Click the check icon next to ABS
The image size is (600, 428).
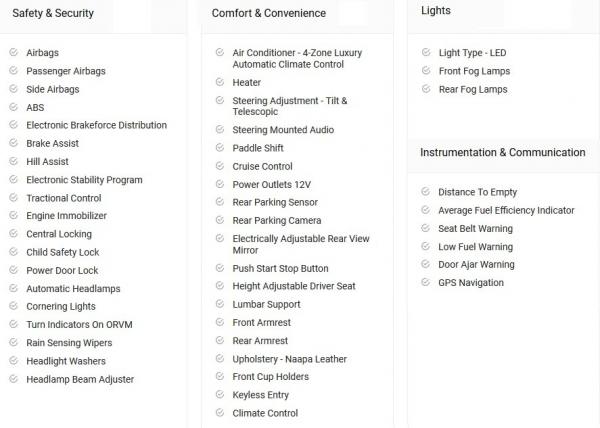point(13,107)
